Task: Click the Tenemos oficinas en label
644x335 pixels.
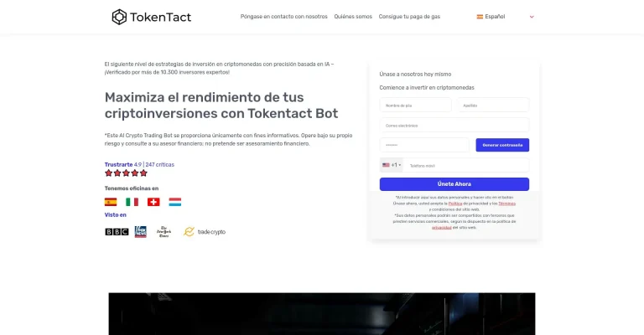Action: coord(132,188)
